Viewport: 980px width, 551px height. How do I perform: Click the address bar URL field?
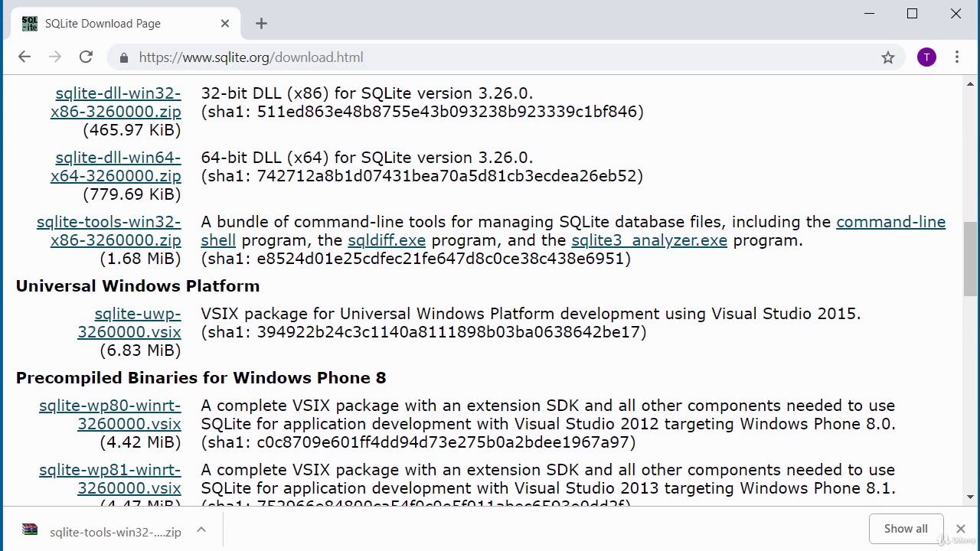(x=498, y=57)
